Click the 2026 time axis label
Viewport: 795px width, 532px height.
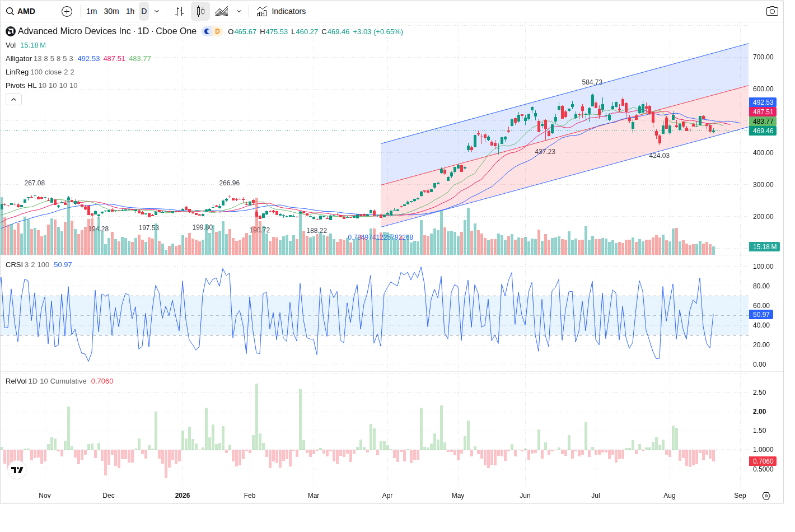[183, 496]
